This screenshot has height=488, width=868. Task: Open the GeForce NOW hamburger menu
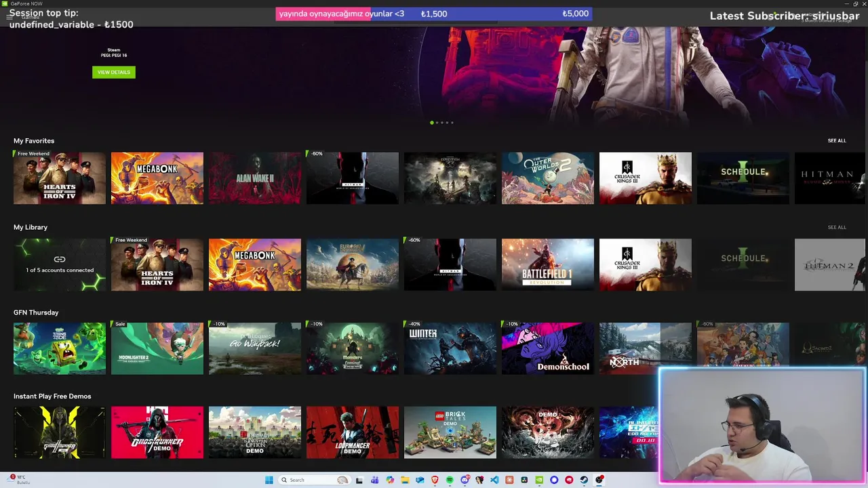tap(9, 16)
